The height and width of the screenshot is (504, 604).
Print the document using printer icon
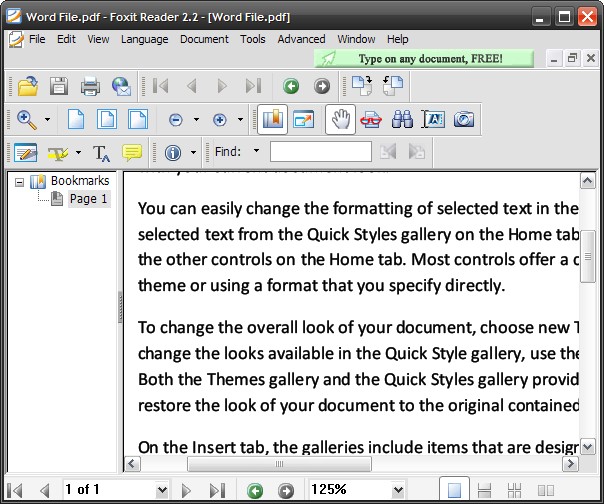pos(90,86)
